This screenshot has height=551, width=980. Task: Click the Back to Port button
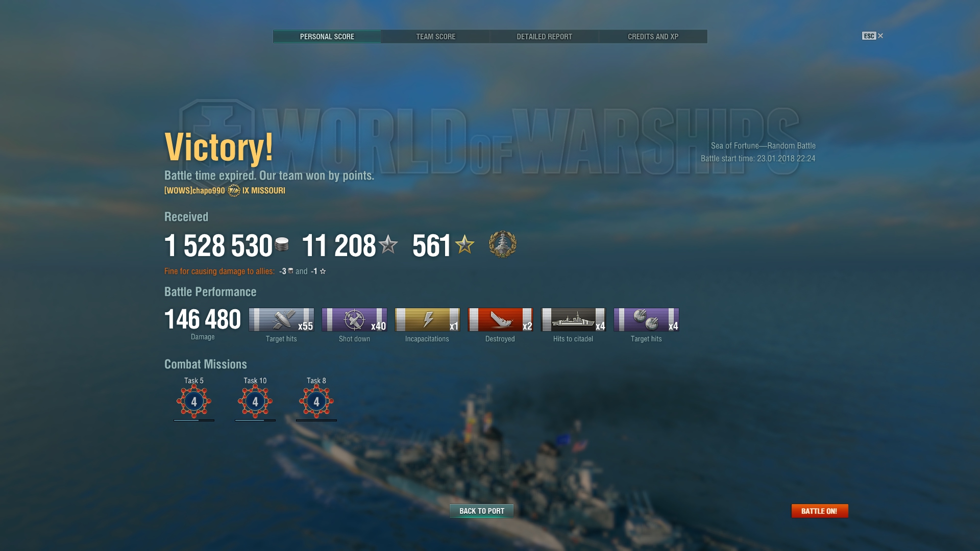pyautogui.click(x=481, y=511)
